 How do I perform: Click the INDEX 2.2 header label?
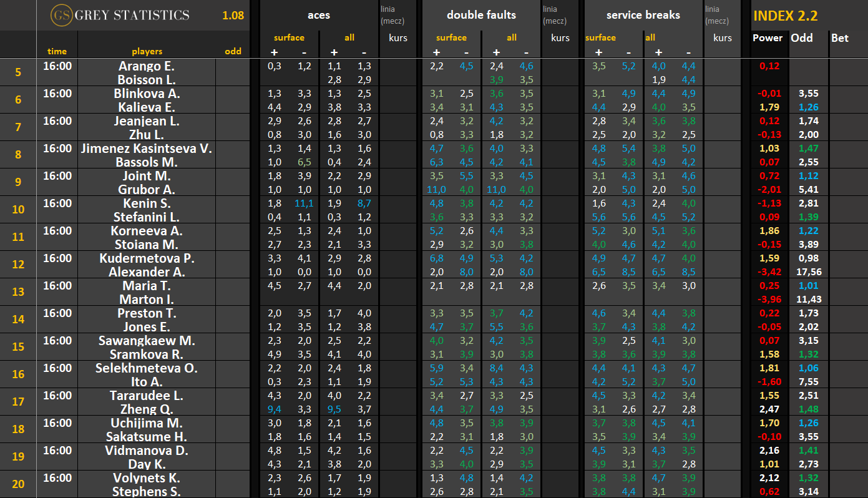tap(785, 16)
